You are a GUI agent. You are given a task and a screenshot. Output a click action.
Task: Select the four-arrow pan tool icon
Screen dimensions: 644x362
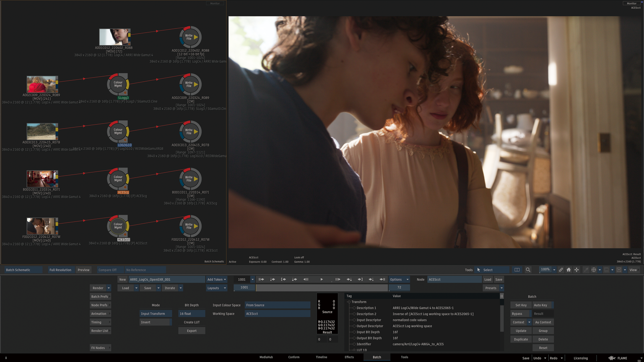[576, 270]
